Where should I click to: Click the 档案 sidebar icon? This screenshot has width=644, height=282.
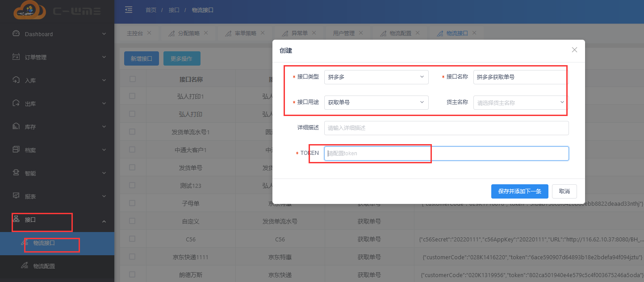pos(16,149)
